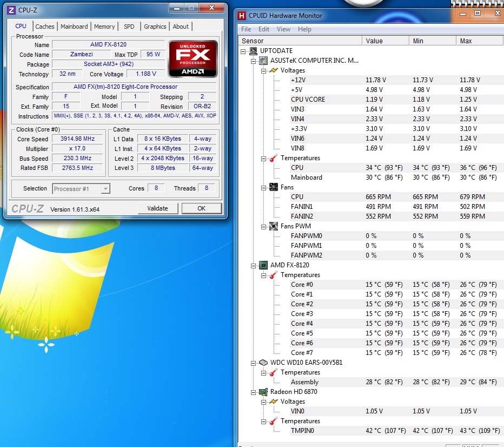Click the Instructions field in CPU-Z

pyautogui.click(x=134, y=116)
